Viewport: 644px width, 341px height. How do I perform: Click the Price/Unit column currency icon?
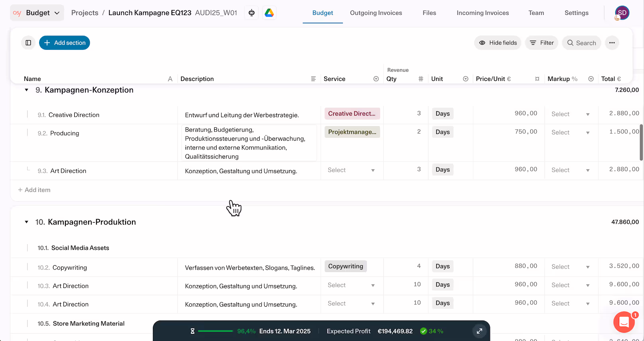[537, 79]
